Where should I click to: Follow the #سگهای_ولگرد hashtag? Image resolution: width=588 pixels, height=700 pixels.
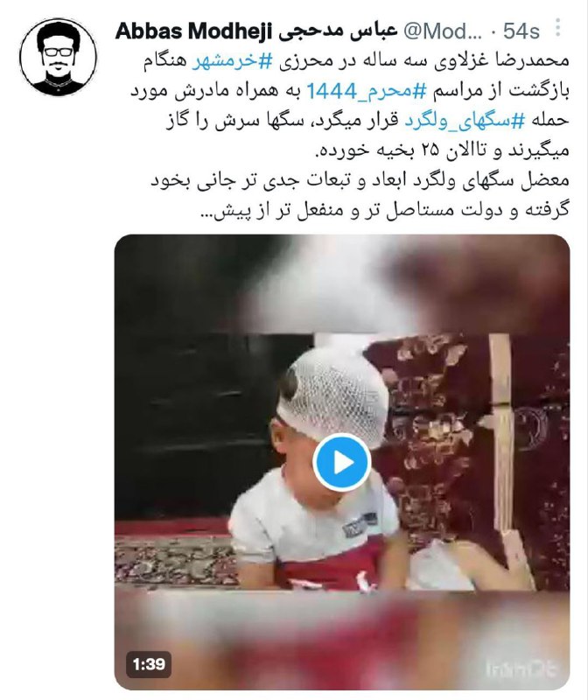[465, 121]
